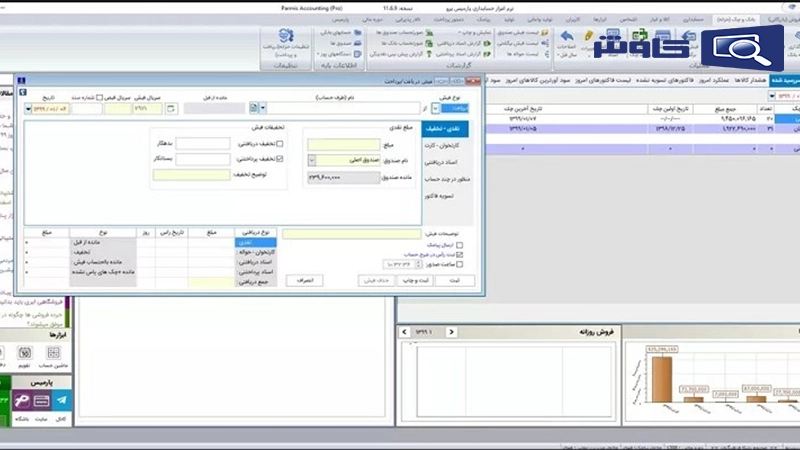Click the ثبت button

coord(455,281)
